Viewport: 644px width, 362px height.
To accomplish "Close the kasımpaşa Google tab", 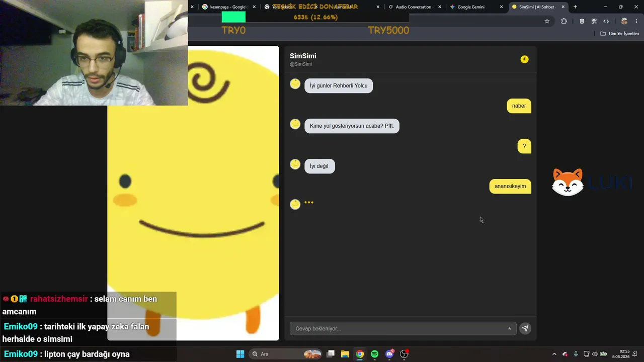I will pyautogui.click(x=254, y=7).
